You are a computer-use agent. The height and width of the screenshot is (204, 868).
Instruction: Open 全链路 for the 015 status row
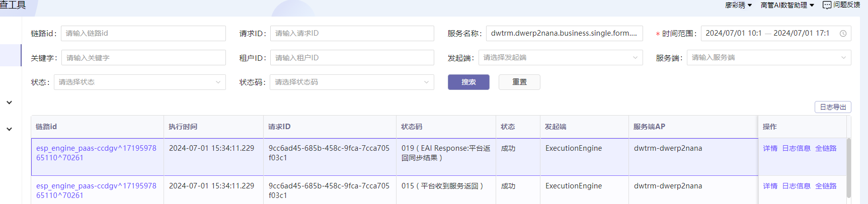pos(826,186)
